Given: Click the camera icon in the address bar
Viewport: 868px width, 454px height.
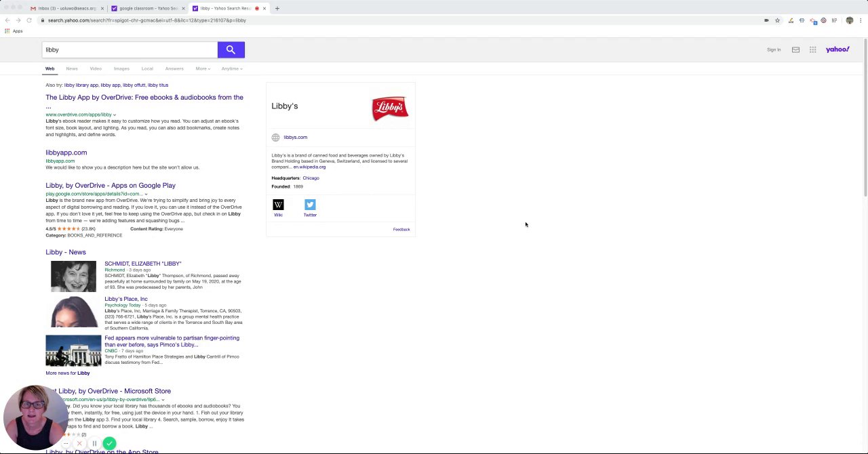Looking at the screenshot, I should point(766,20).
